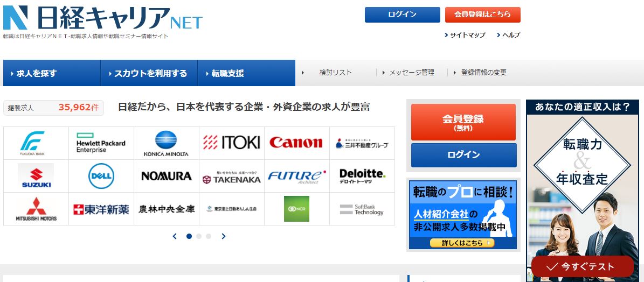Open the メッセージ管理 menu item
The height and width of the screenshot is (282, 644).
(412, 73)
